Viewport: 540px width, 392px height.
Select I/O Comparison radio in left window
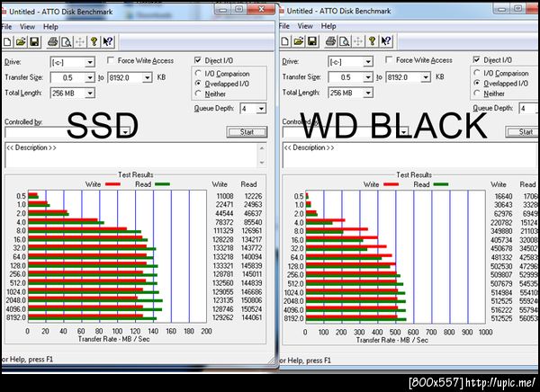point(198,74)
